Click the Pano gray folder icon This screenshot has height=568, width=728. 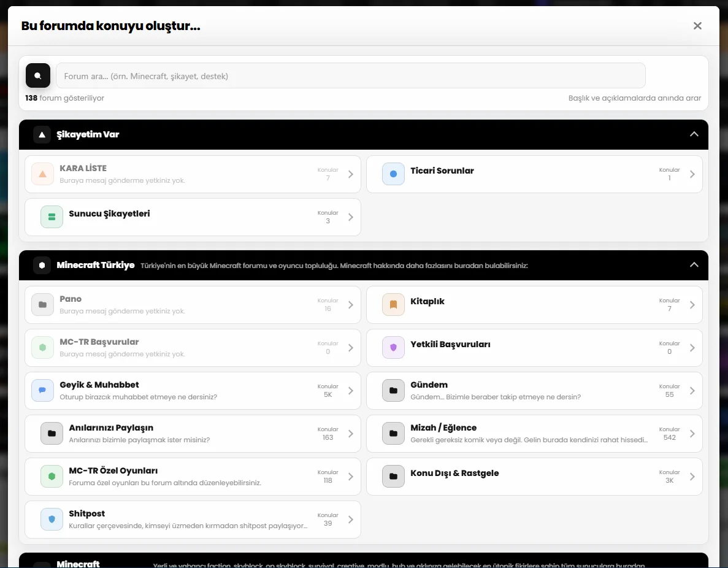pos(43,305)
